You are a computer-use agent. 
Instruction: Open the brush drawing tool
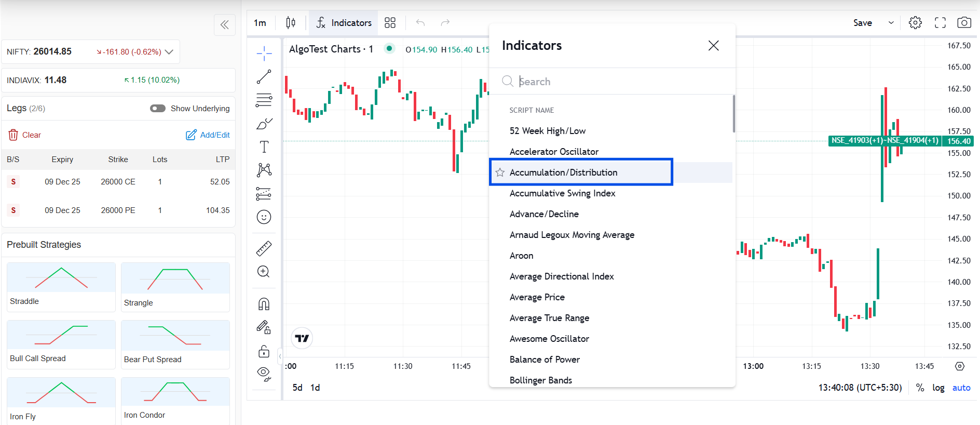coord(264,124)
